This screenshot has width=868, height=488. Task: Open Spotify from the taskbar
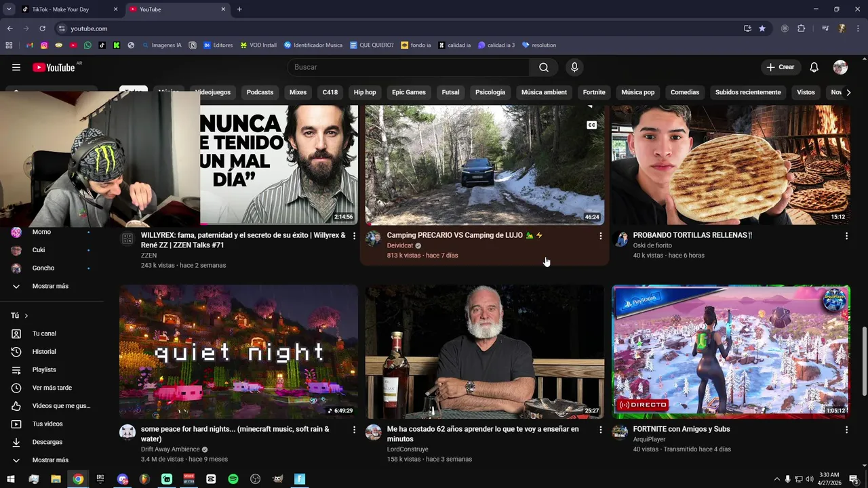coord(233,479)
